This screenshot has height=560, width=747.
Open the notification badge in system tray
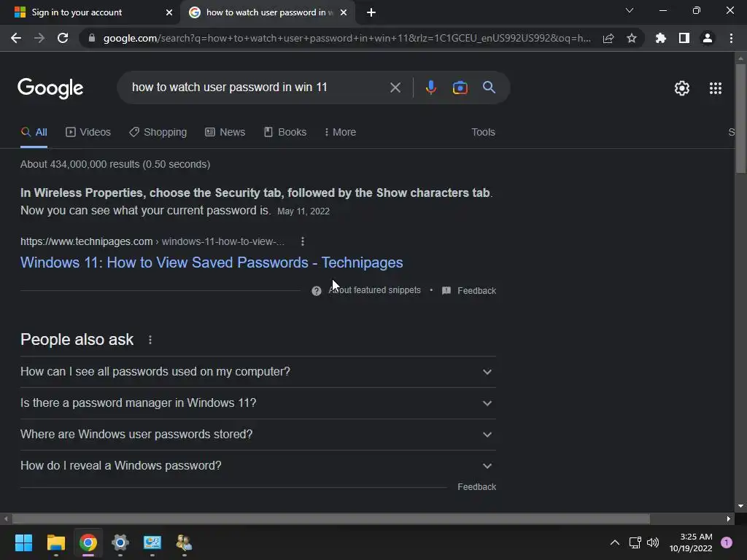pyautogui.click(x=727, y=542)
